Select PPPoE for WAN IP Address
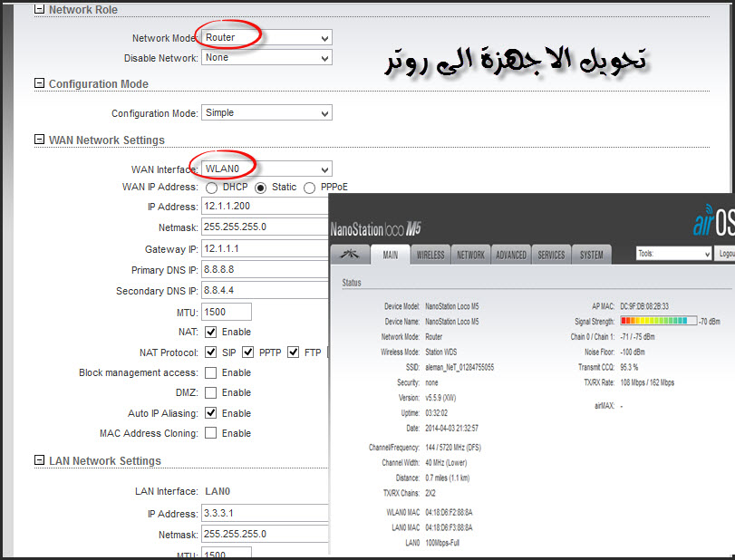The height and width of the screenshot is (560, 735). click(x=309, y=188)
